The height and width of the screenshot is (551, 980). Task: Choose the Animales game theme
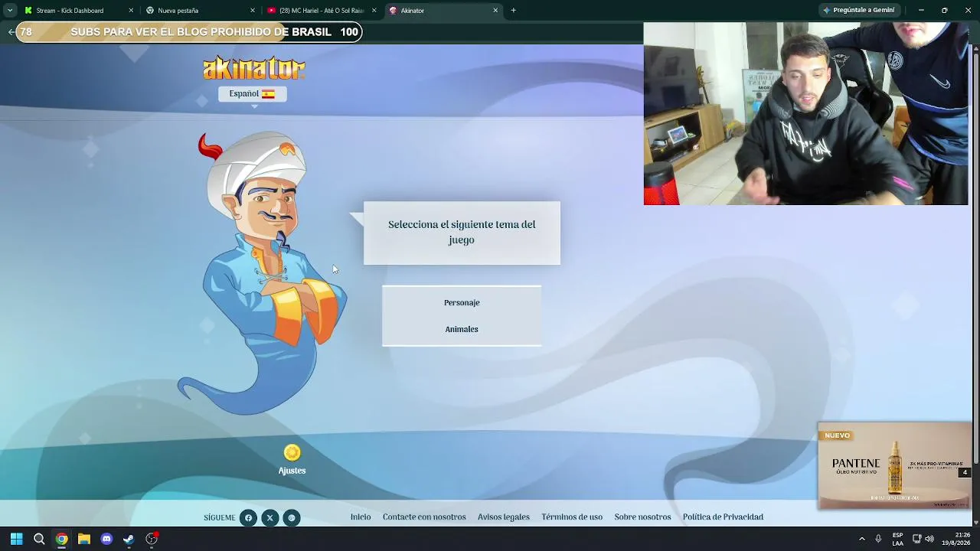point(462,329)
